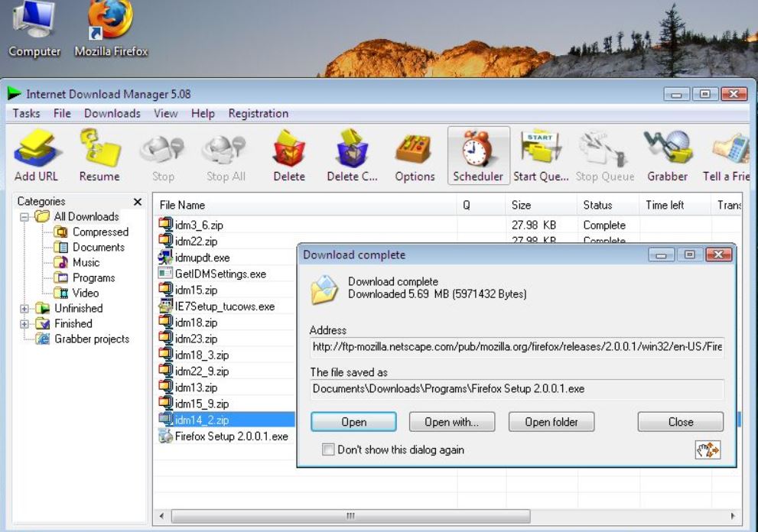The width and height of the screenshot is (758, 532).
Task: Select the idm15.zip file name
Action: (x=197, y=290)
